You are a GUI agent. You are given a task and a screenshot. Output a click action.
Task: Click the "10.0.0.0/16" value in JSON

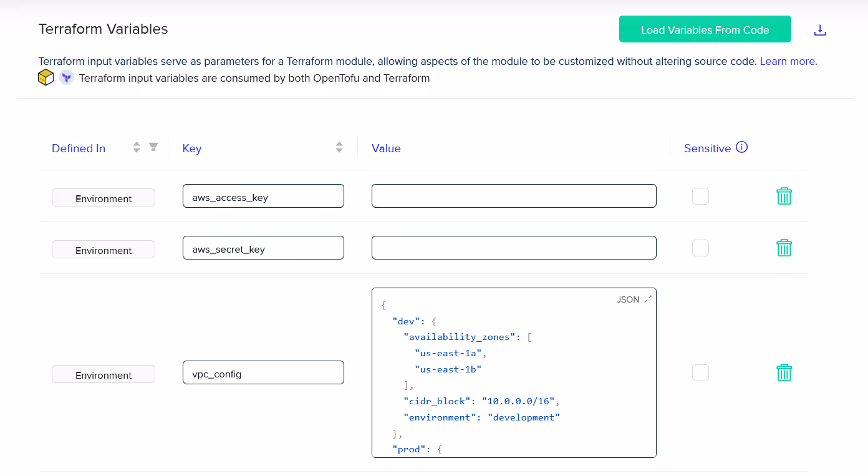[x=518, y=401]
